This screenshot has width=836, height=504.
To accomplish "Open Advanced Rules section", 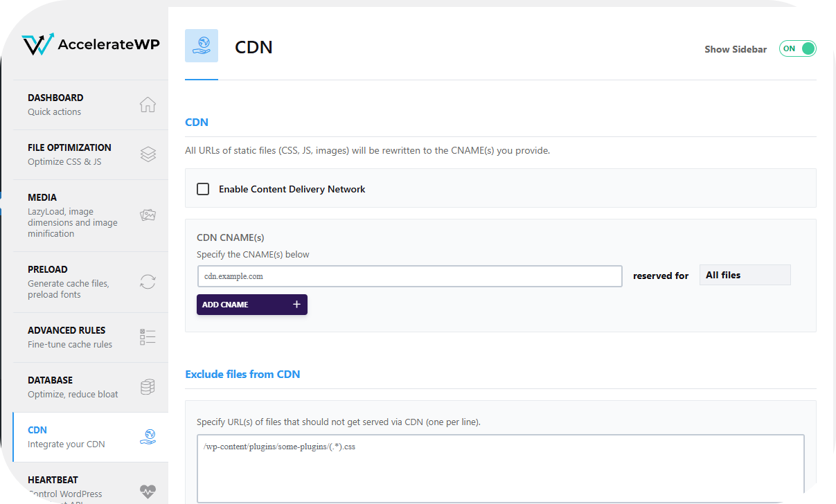I will (x=91, y=337).
